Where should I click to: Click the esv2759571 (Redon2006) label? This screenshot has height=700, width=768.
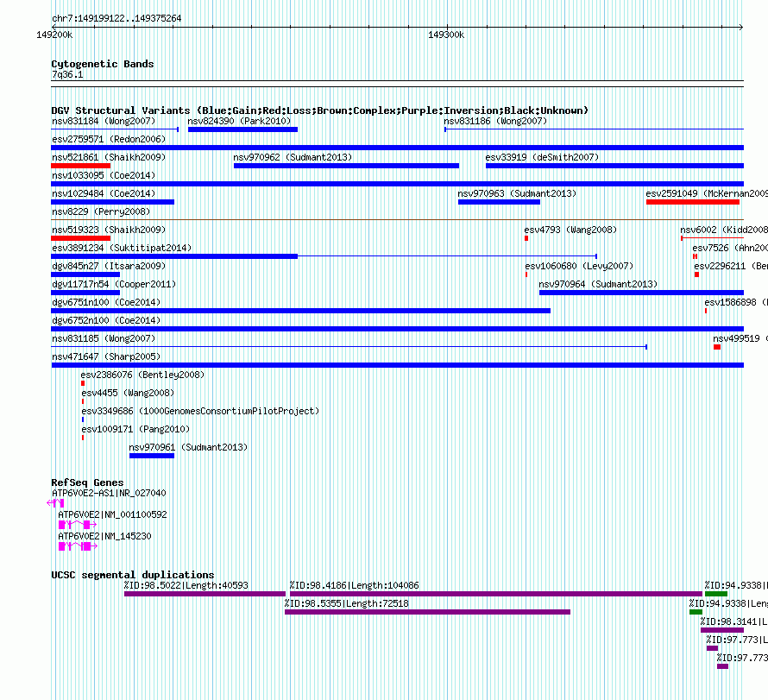click(x=109, y=139)
